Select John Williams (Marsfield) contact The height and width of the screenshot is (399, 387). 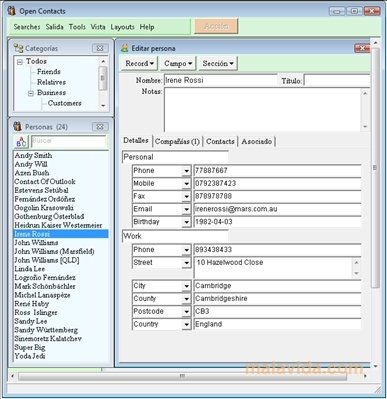tap(54, 251)
